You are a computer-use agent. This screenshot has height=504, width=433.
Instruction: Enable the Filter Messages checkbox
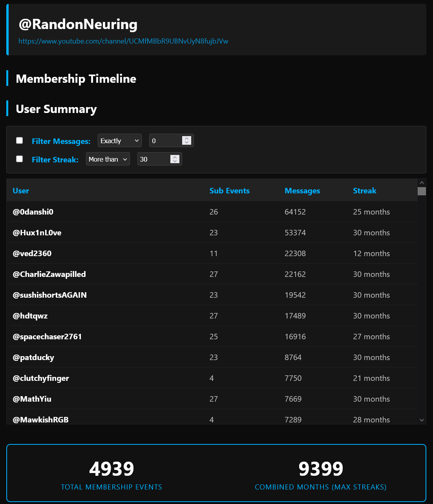(x=19, y=140)
